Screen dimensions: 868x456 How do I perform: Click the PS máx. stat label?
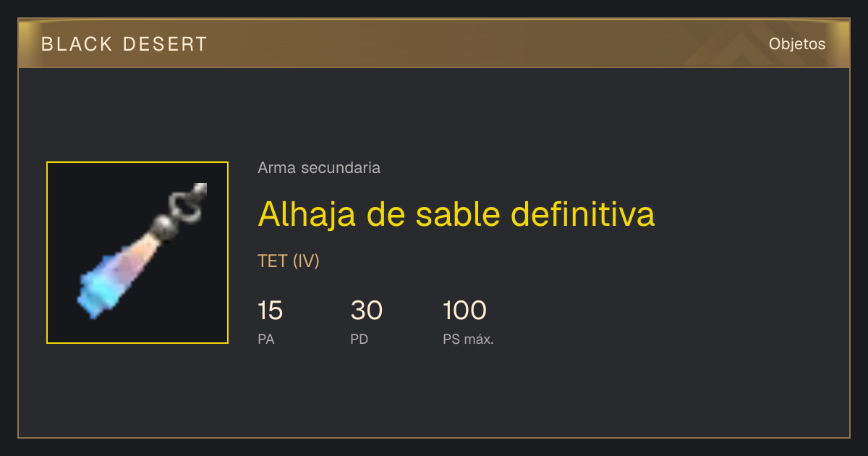(x=468, y=339)
